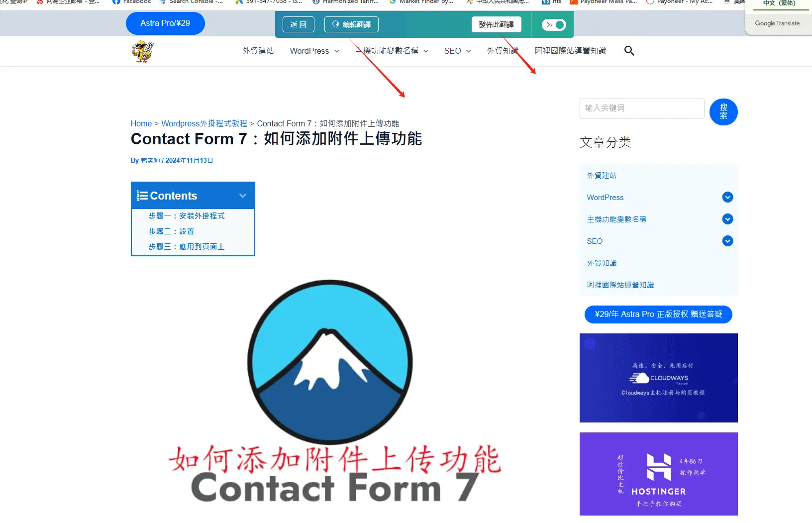
Task: Jump to 步驟三：應用到頁面上
Action: (x=187, y=246)
